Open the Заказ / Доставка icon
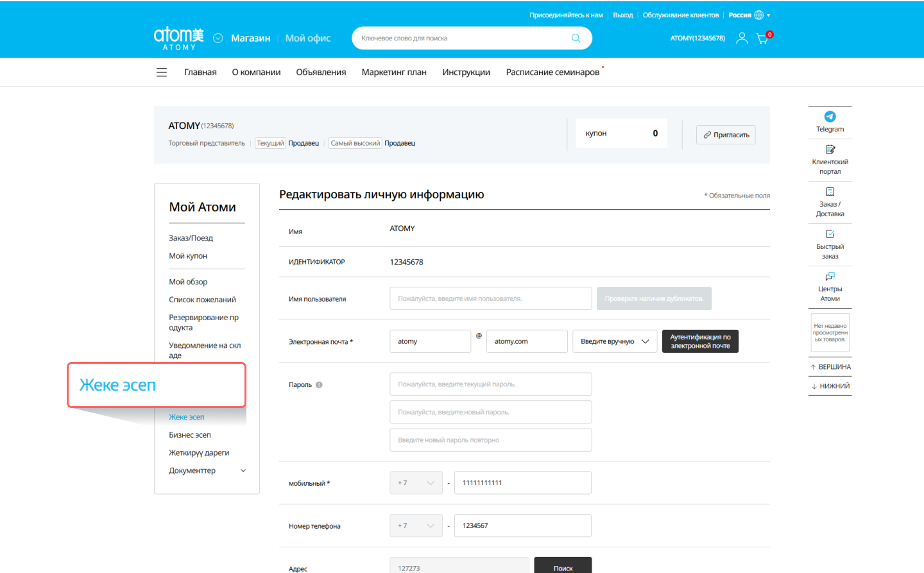 [830, 192]
